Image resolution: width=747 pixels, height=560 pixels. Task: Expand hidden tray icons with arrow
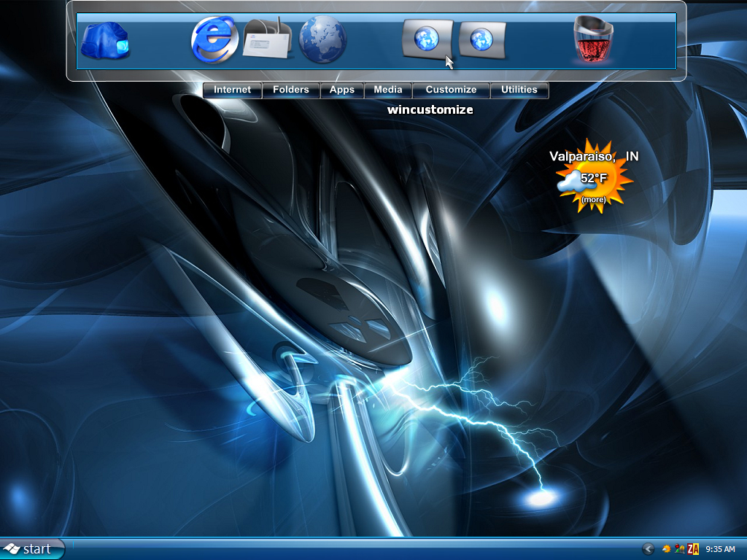(648, 549)
